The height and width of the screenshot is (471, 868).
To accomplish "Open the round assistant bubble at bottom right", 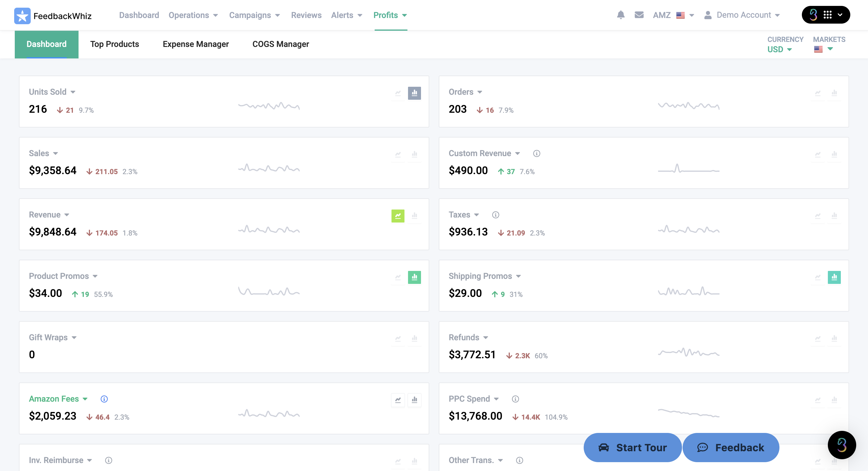I will click(841, 445).
